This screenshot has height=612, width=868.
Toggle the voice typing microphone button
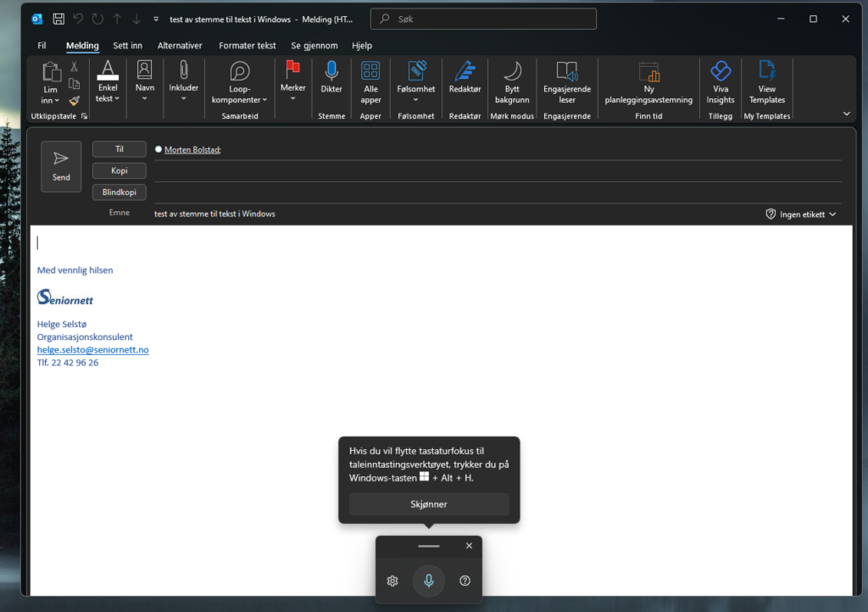429,581
